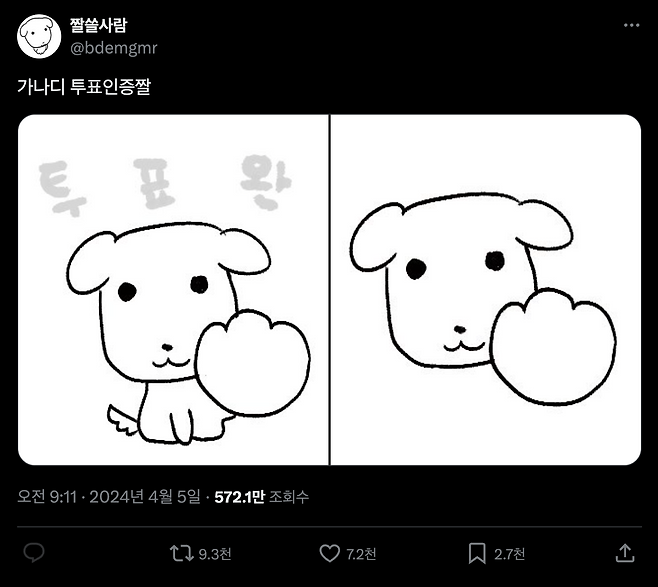Click the gray 투표 완 caption in image
The image size is (658, 587).
click(165, 185)
